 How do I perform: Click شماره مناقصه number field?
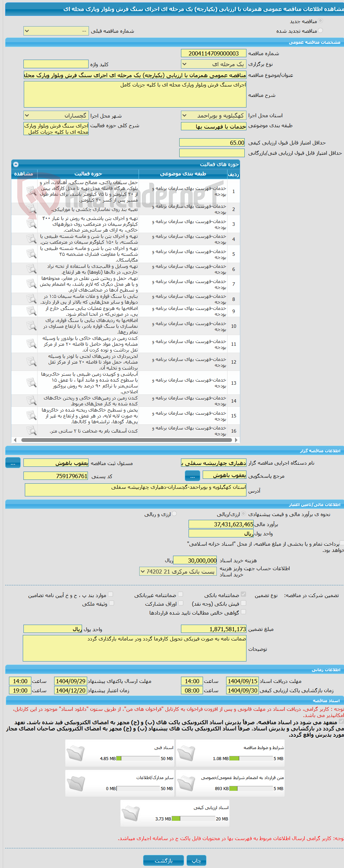(x=214, y=53)
